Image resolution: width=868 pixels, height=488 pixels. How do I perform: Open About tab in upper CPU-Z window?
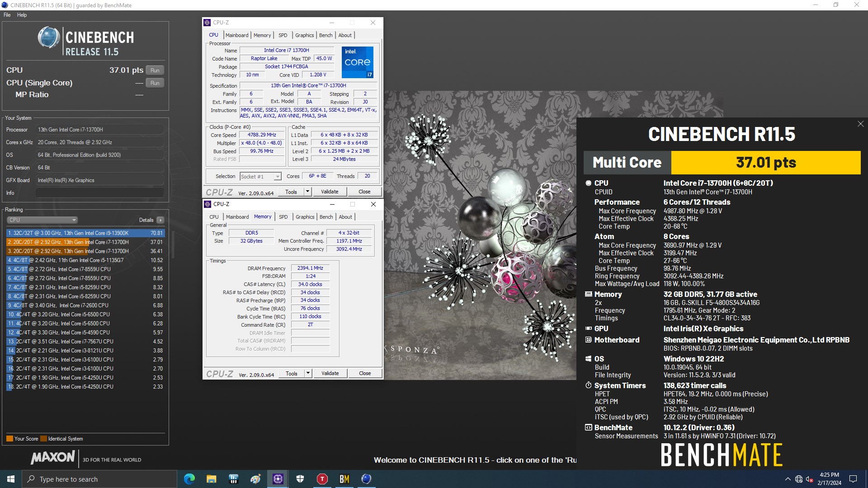(345, 35)
